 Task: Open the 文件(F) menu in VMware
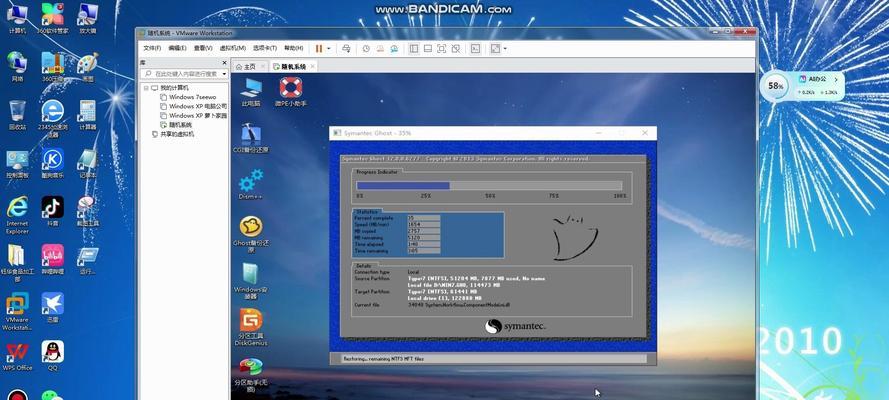point(152,49)
